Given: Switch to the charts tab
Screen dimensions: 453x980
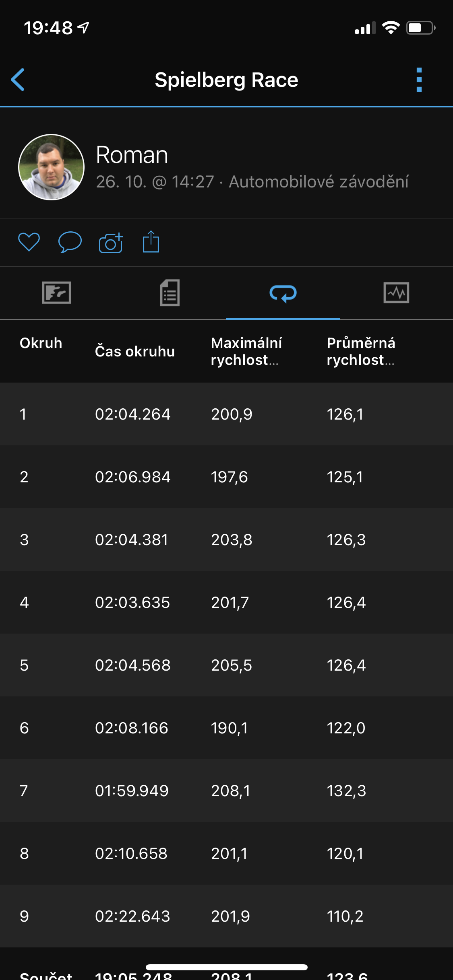Looking at the screenshot, I should [x=396, y=292].
